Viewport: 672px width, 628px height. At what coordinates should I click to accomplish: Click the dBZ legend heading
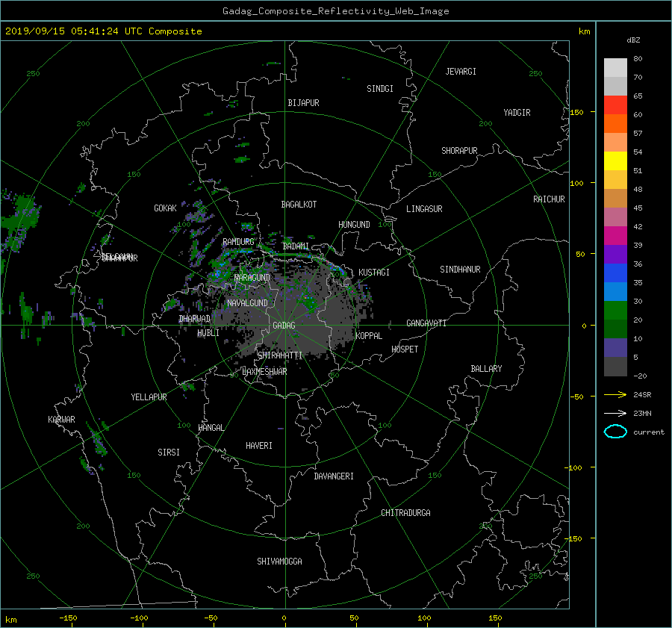coord(633,40)
